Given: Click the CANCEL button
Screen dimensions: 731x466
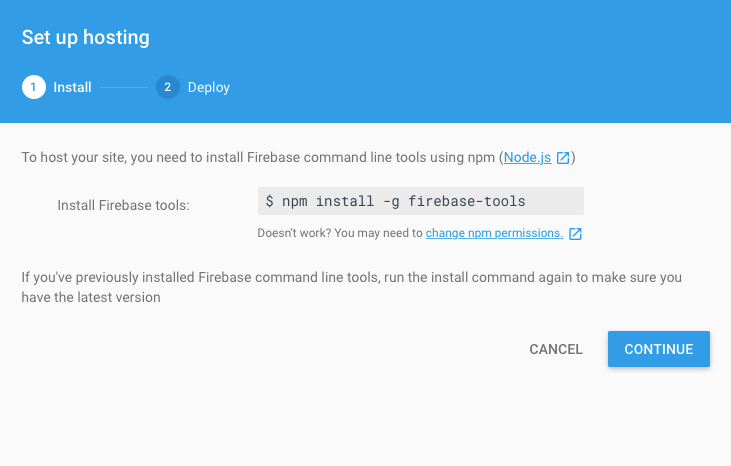Looking at the screenshot, I should pyautogui.click(x=556, y=349).
